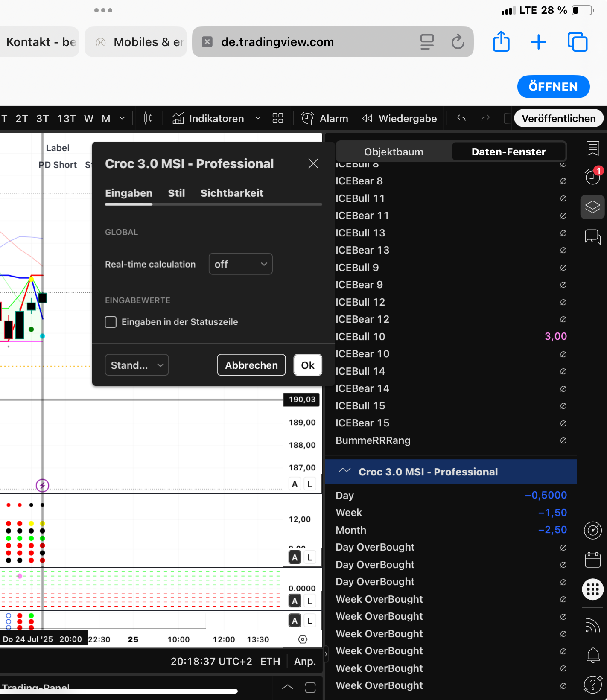Toggle the L log-scale button beside 187,00
This screenshot has width=607, height=700.
click(x=309, y=484)
